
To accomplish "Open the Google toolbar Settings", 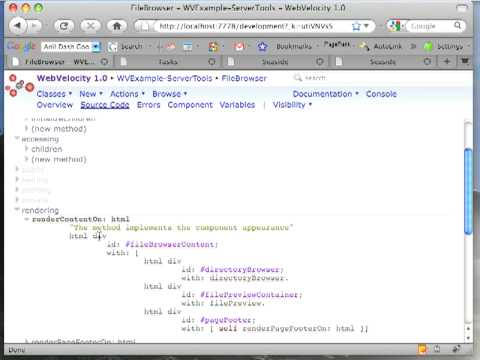I will click(x=443, y=47).
